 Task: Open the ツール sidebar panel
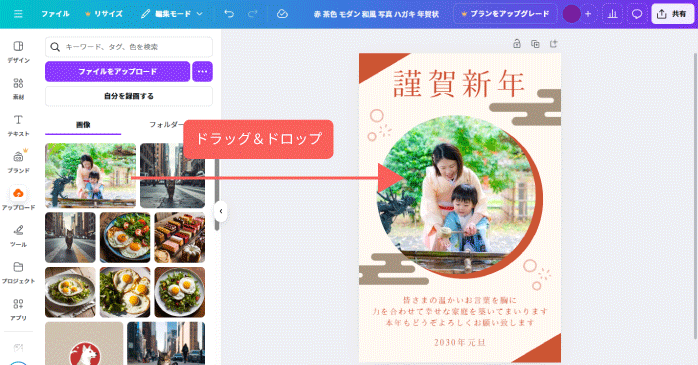point(18,236)
